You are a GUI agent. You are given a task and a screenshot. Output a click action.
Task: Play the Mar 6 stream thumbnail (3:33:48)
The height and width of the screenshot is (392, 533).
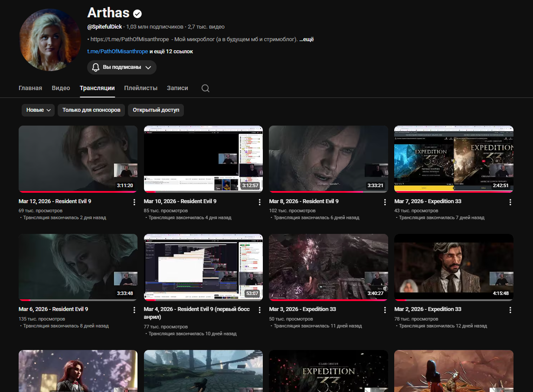pos(78,267)
